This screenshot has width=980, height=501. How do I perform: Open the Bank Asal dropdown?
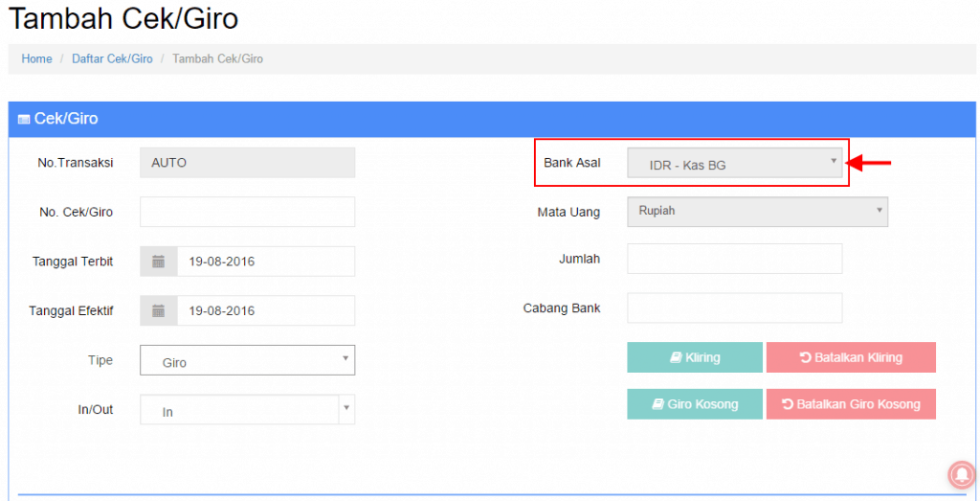735,163
